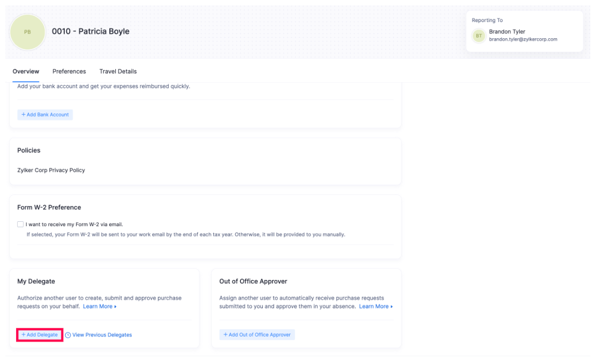Click Brandon Tyler's name in Reporting To
This screenshot has height=364, width=599.
click(x=506, y=32)
